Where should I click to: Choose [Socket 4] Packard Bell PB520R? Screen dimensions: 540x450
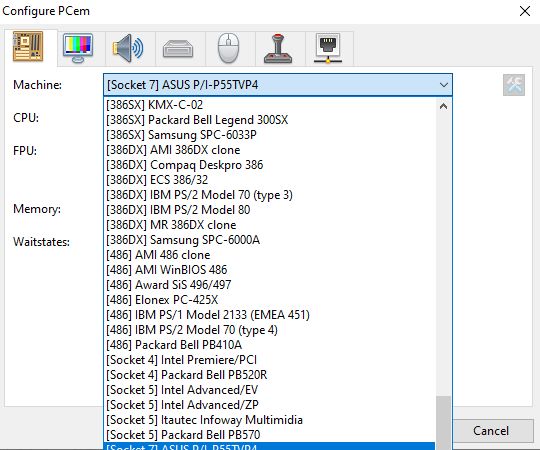(x=270, y=375)
